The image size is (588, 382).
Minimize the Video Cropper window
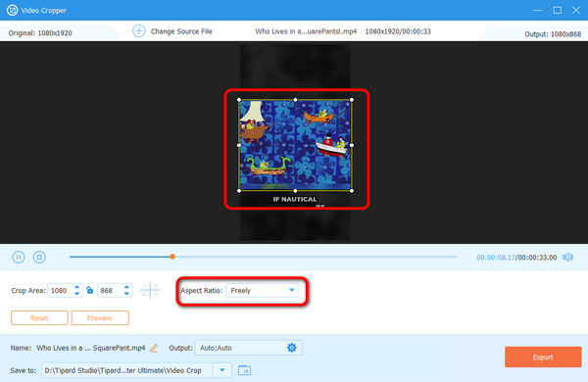(538, 10)
